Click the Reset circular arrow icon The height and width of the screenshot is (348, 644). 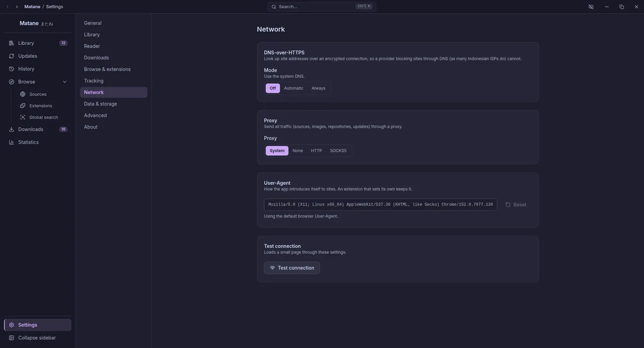coord(508,205)
